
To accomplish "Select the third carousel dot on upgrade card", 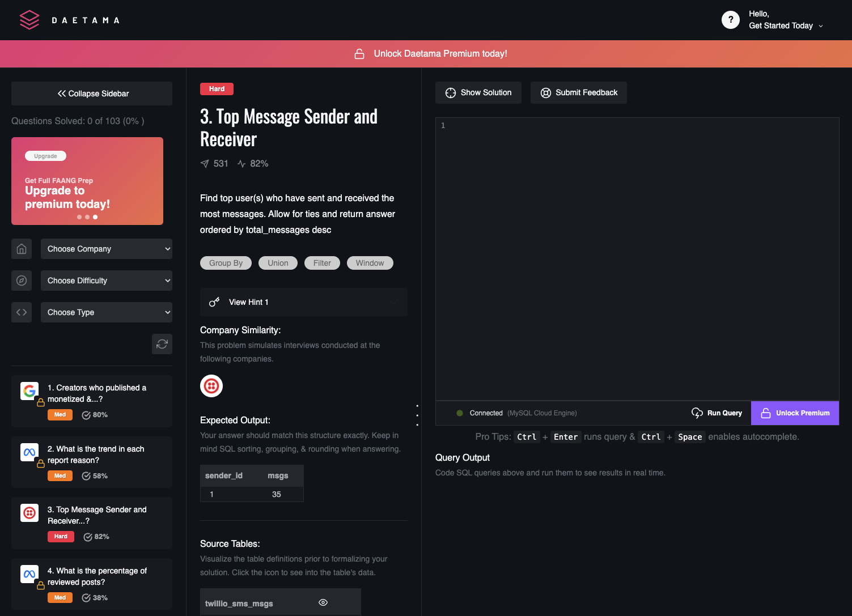I will 95,217.
